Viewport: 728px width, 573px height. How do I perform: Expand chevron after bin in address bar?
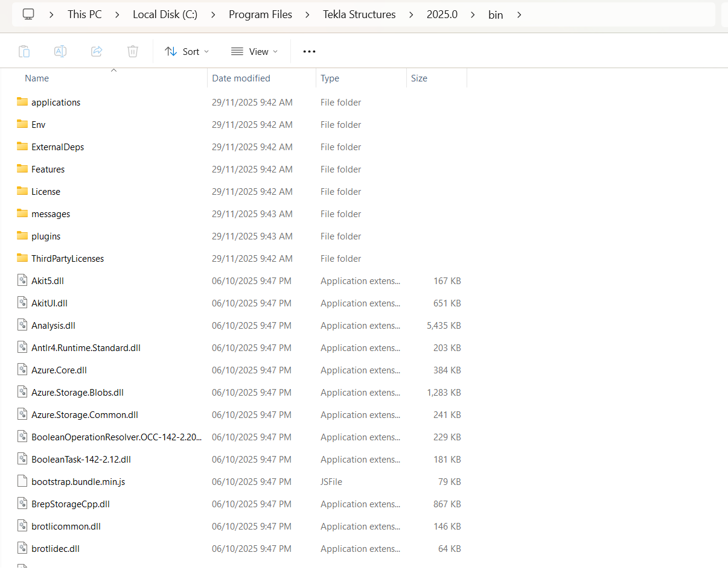[519, 14]
